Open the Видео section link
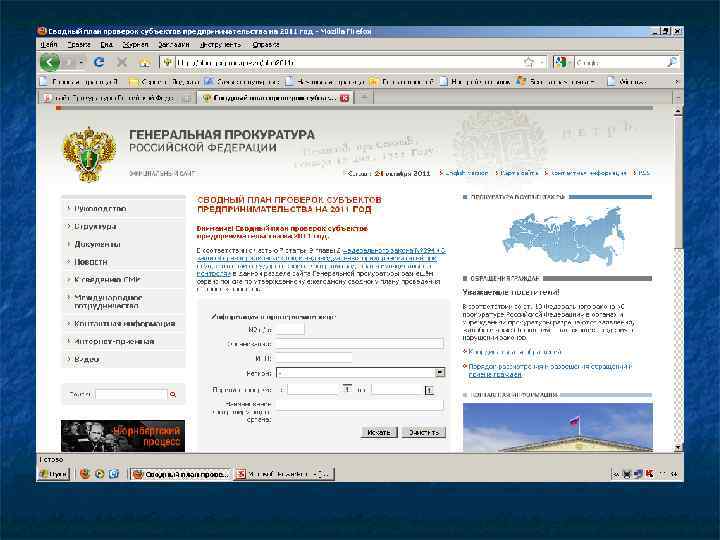 (x=87, y=359)
